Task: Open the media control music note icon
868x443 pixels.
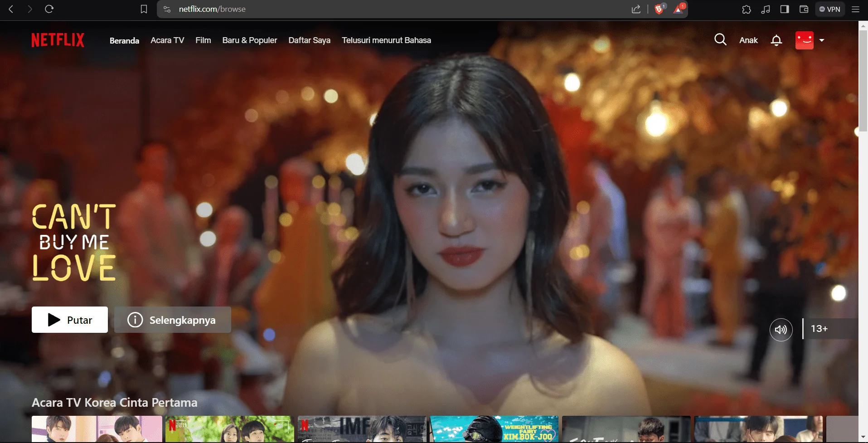Action: pos(766,9)
